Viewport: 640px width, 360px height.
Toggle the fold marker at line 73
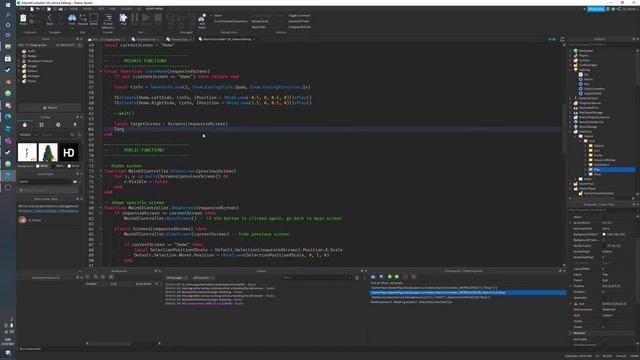pyautogui.click(x=101, y=171)
